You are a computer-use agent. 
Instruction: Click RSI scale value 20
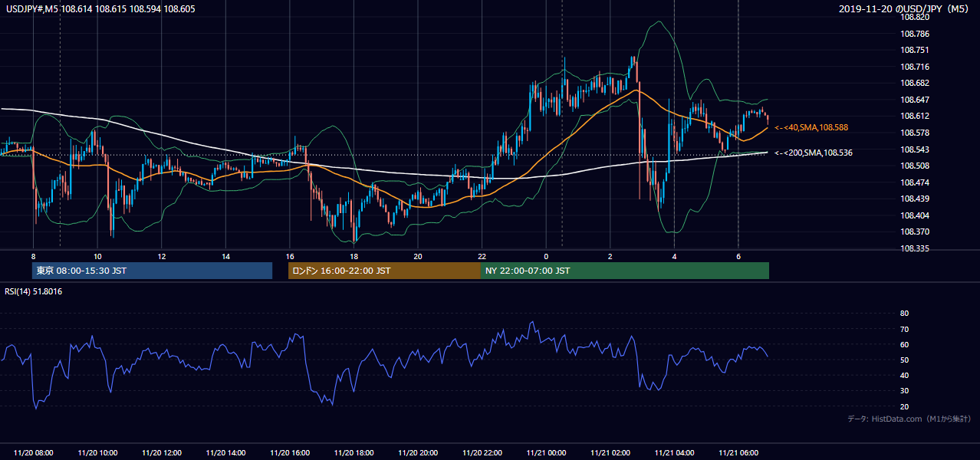coord(904,406)
